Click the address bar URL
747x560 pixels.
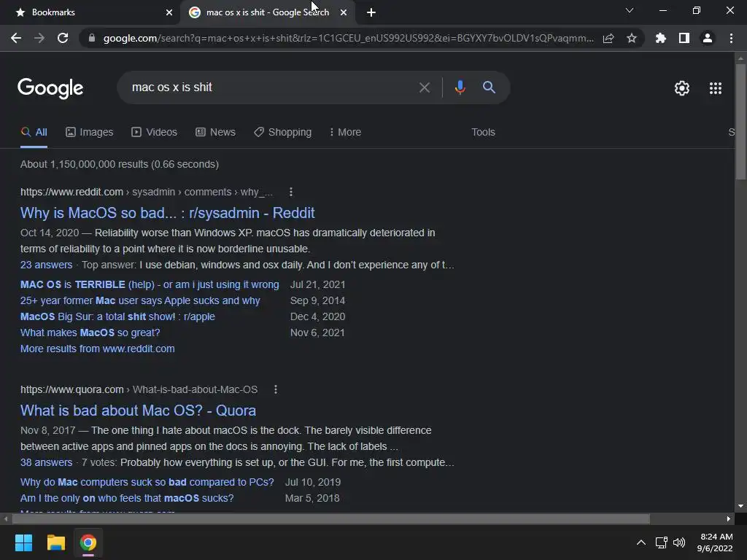click(x=348, y=38)
